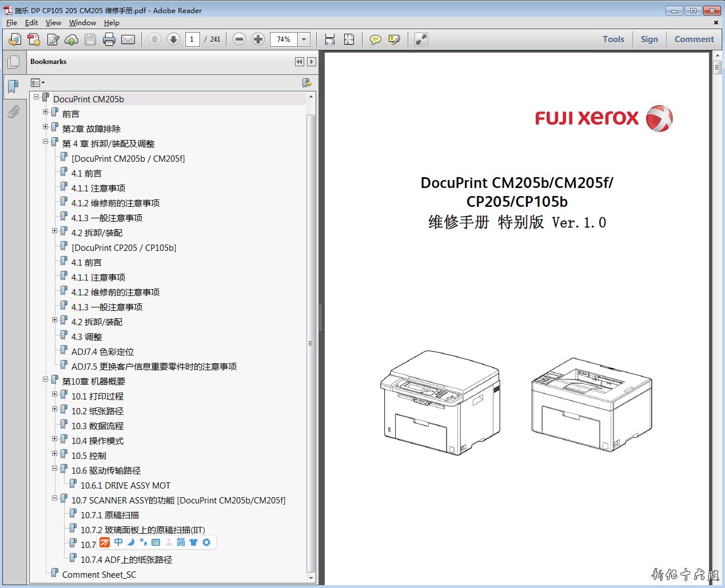Open the Tools pane

click(x=613, y=39)
